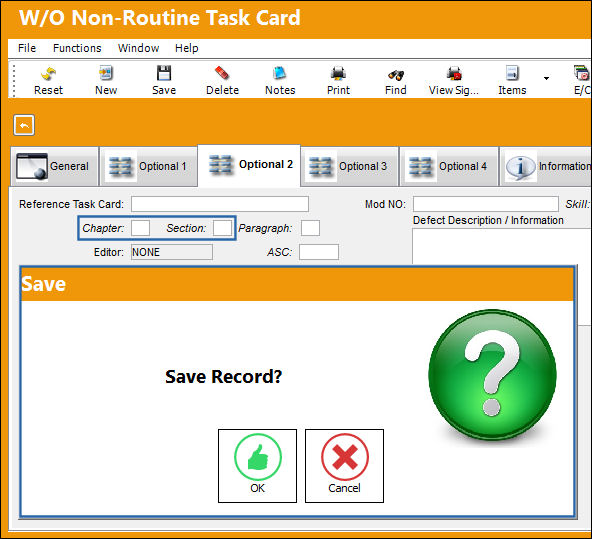Open the Window menu
Viewport: 592px width, 539px height.
tap(138, 48)
